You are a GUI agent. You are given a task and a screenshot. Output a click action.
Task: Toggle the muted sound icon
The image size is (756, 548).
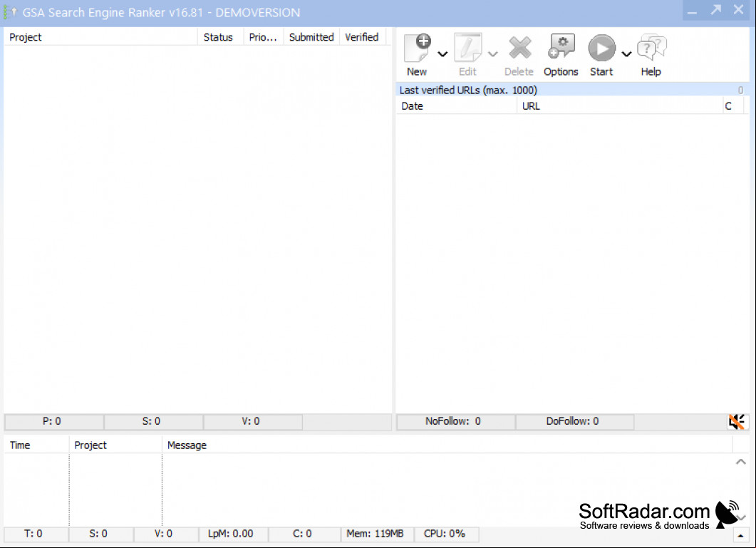click(x=737, y=422)
